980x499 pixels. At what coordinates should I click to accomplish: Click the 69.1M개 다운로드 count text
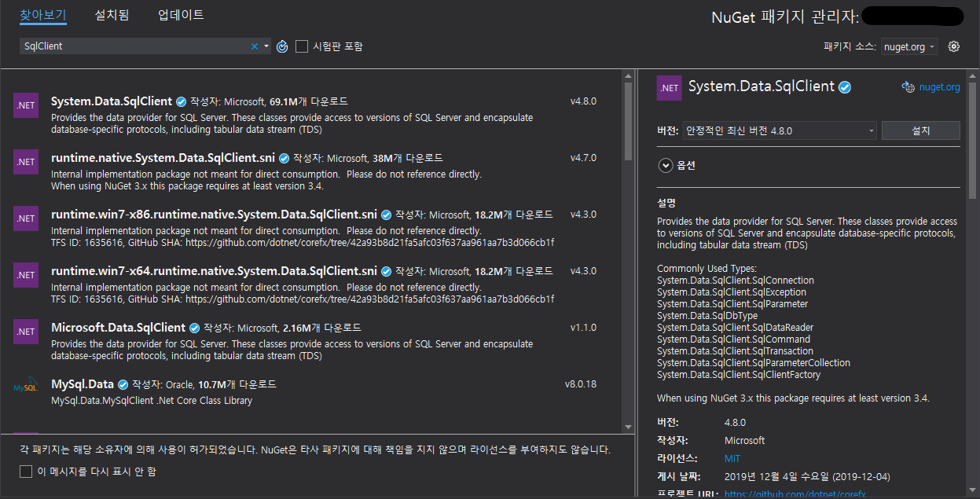[309, 101]
